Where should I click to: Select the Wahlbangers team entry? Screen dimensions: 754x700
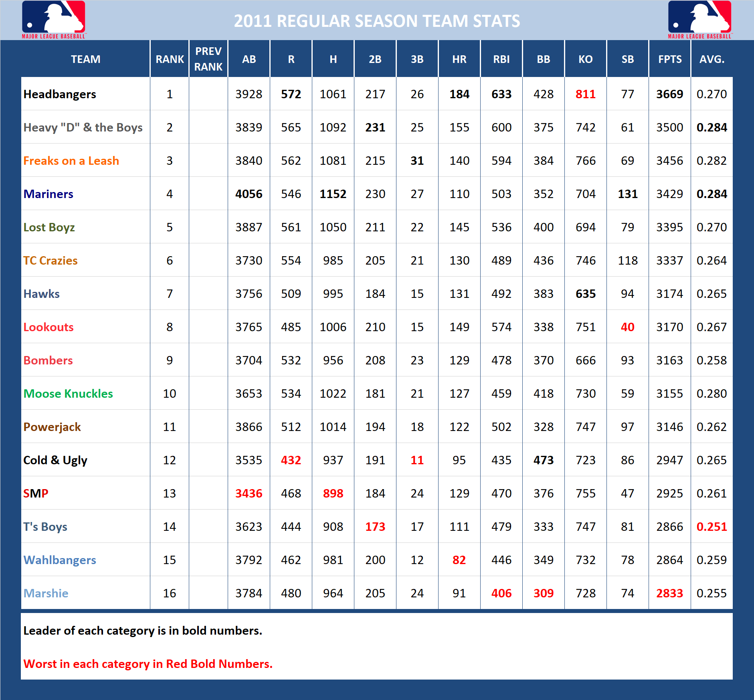60,560
